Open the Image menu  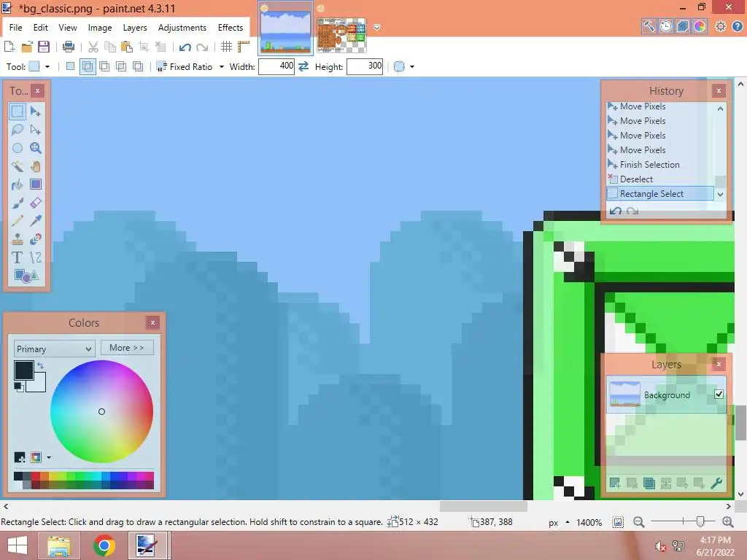[99, 28]
